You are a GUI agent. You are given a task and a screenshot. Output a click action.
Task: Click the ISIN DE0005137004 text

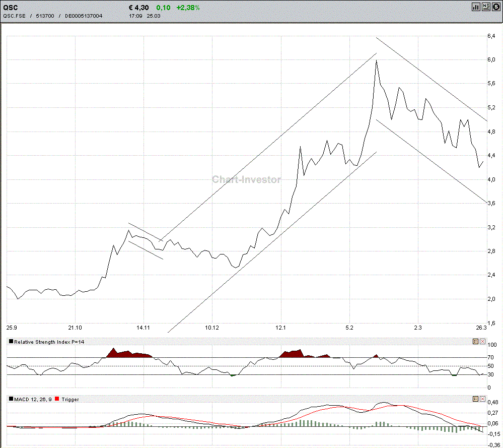click(x=84, y=16)
